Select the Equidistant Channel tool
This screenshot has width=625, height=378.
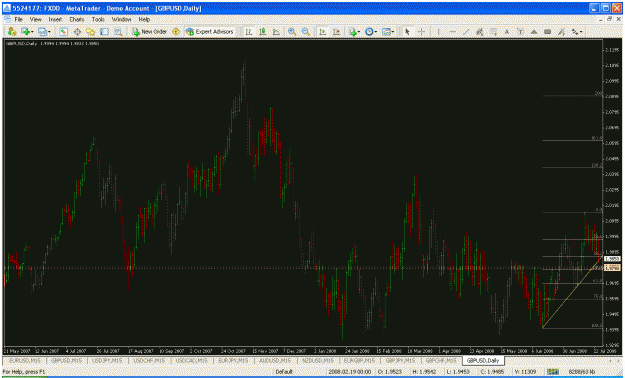[x=480, y=32]
